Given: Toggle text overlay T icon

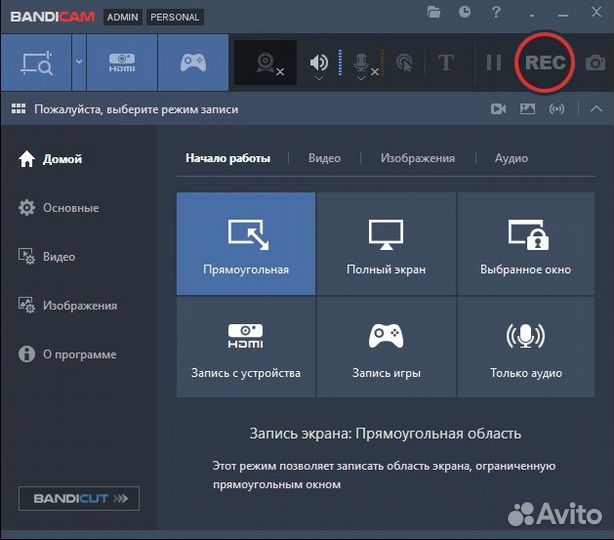Looking at the screenshot, I should pos(446,63).
